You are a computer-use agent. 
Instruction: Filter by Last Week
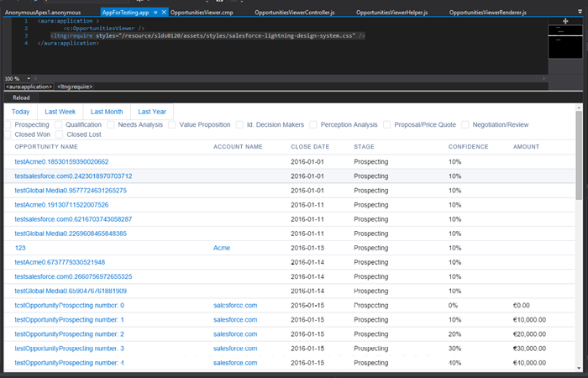[60, 112]
